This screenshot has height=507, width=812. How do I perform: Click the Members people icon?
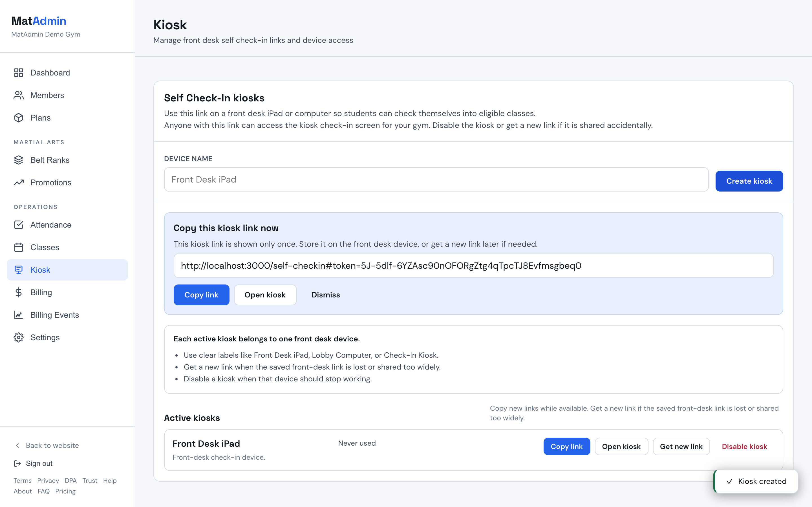pos(18,95)
